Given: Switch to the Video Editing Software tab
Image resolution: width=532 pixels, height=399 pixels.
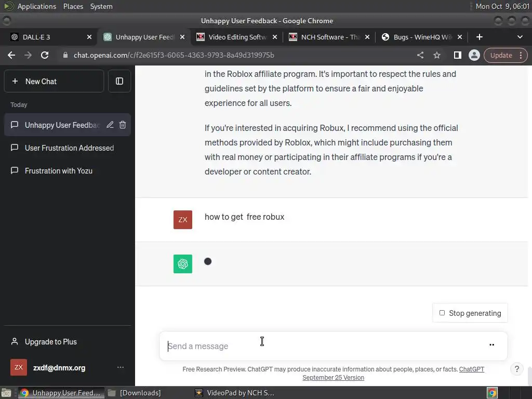Looking at the screenshot, I should tap(237, 37).
